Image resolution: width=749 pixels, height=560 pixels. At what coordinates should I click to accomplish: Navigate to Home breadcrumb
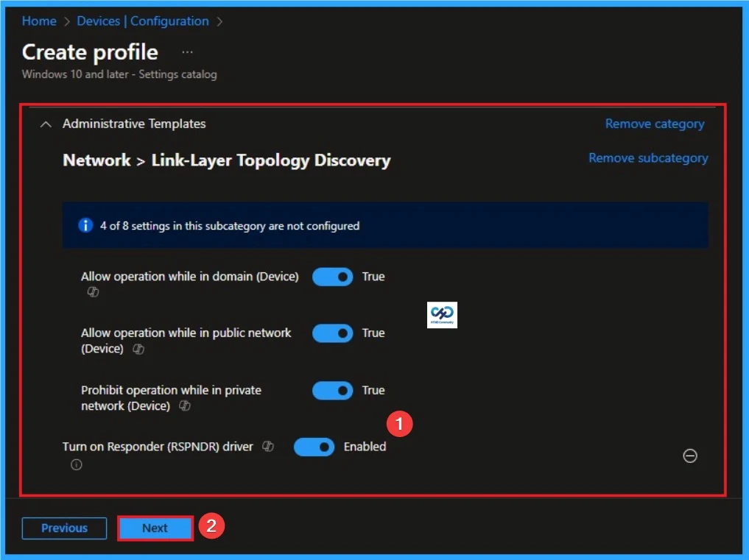(39, 21)
